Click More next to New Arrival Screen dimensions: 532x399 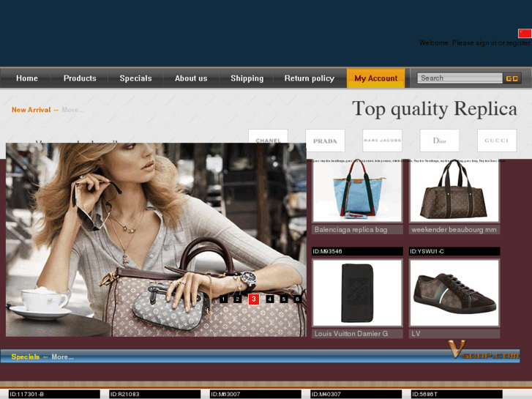pyautogui.click(x=72, y=110)
